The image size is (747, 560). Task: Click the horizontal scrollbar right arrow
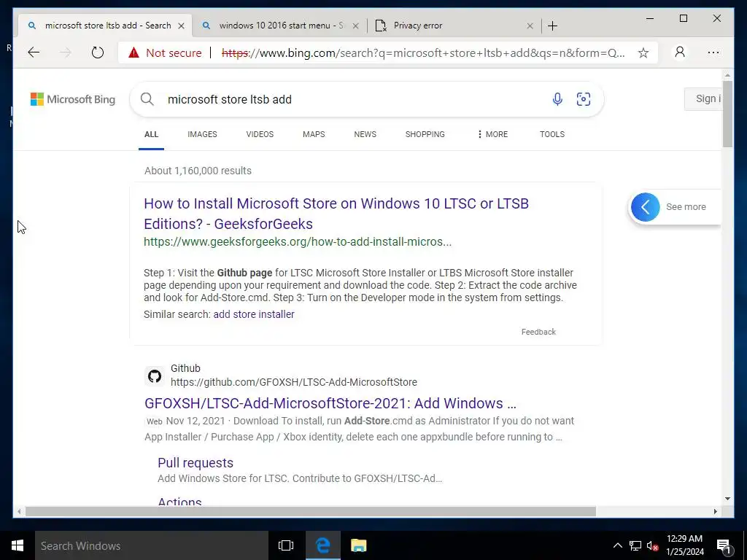(x=715, y=511)
